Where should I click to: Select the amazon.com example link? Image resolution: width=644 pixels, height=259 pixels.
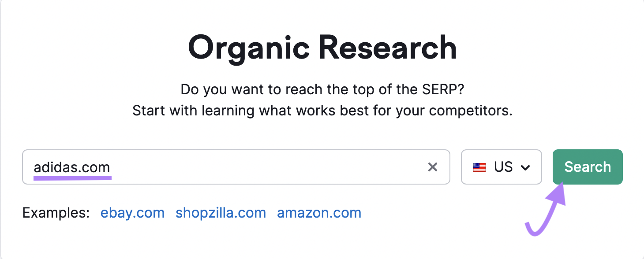[319, 213]
